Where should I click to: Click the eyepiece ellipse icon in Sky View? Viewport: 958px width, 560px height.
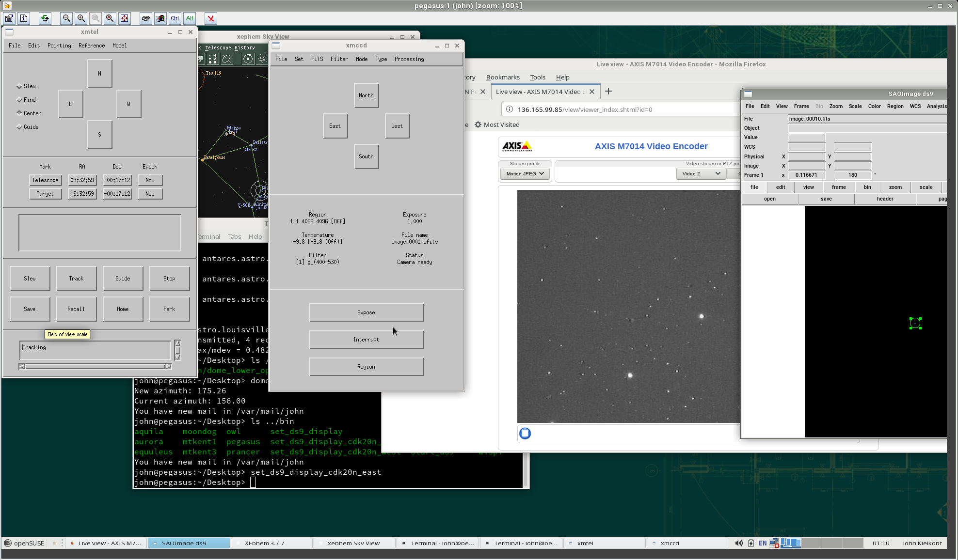point(226,59)
